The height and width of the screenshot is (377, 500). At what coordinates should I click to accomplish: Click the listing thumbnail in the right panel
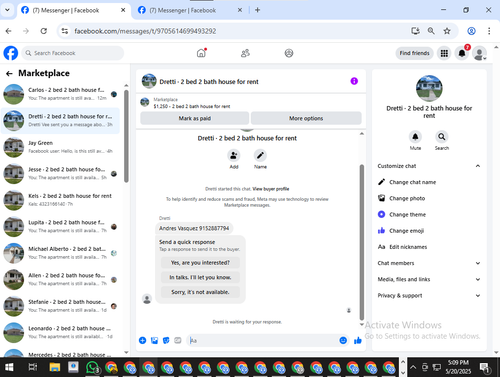pos(429,88)
